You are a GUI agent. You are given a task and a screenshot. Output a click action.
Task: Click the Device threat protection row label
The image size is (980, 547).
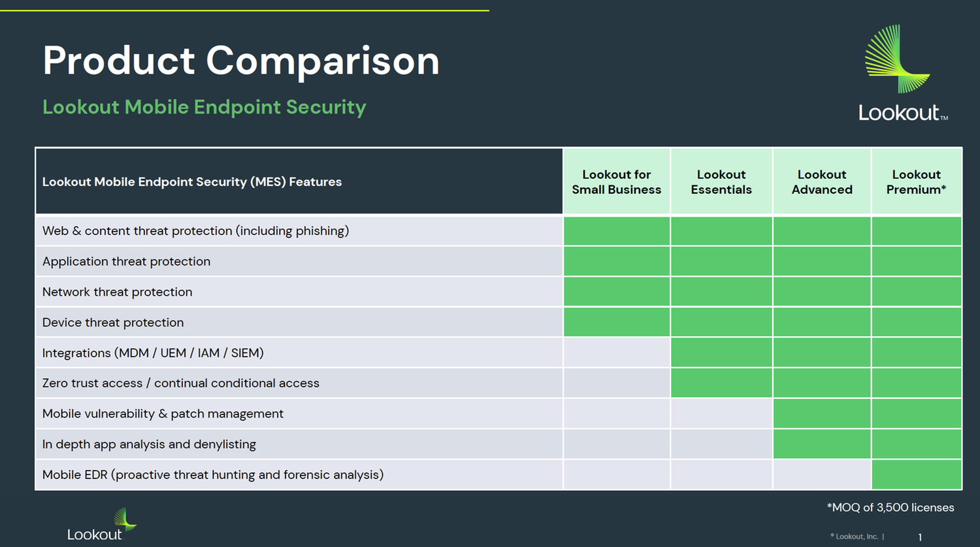(113, 322)
